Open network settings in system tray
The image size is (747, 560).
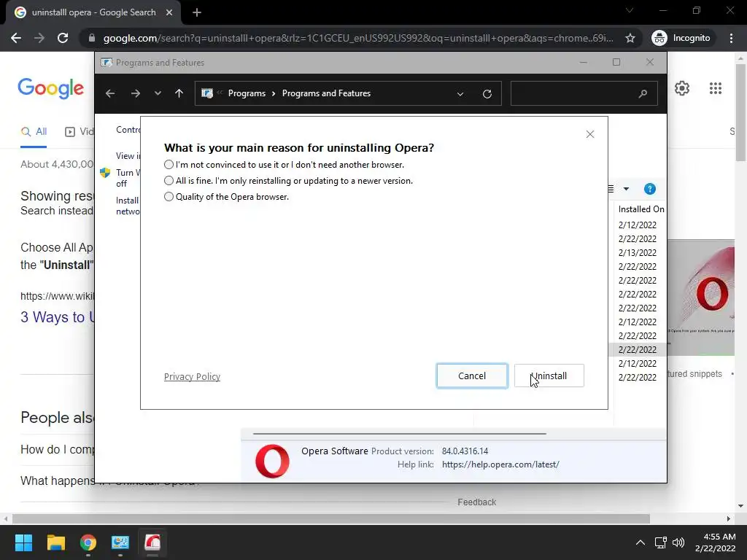click(x=661, y=542)
